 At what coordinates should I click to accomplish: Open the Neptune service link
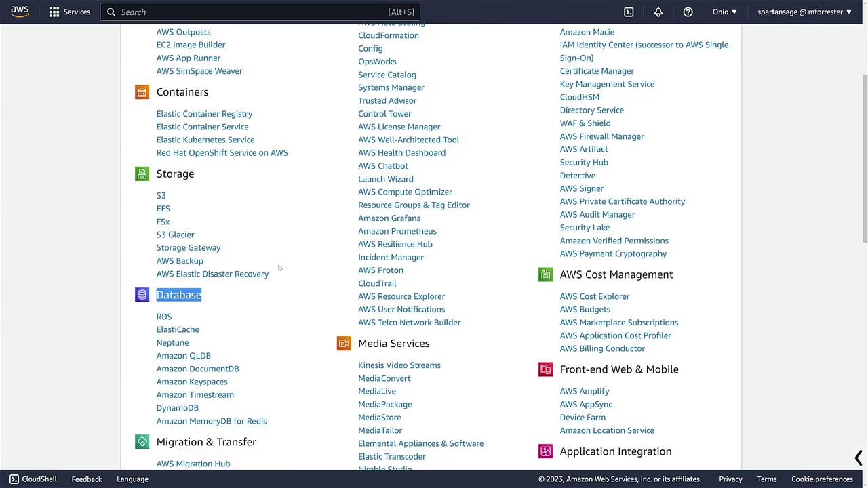coord(173,343)
